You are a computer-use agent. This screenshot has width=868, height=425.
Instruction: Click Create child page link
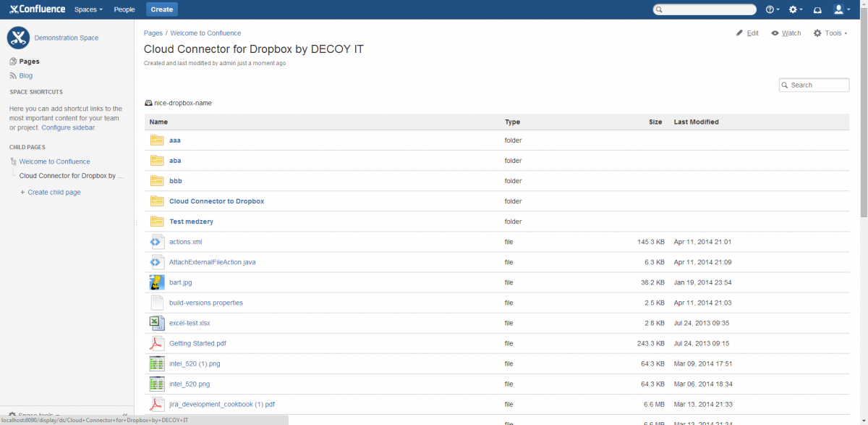(54, 193)
